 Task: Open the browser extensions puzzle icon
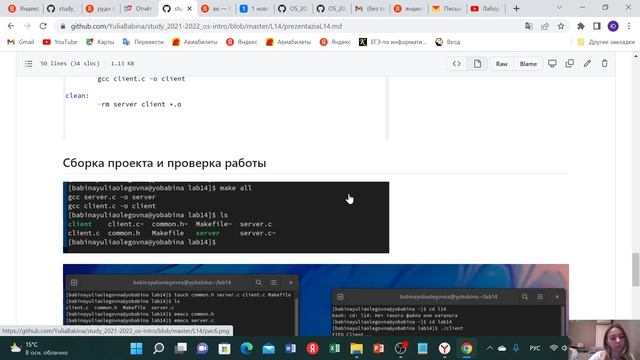click(x=580, y=26)
